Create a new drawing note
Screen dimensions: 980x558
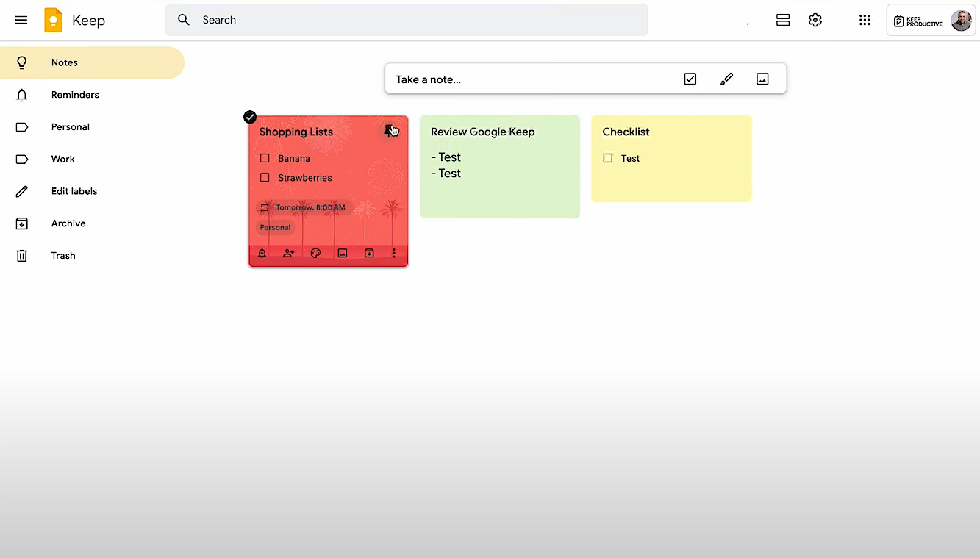(x=726, y=79)
